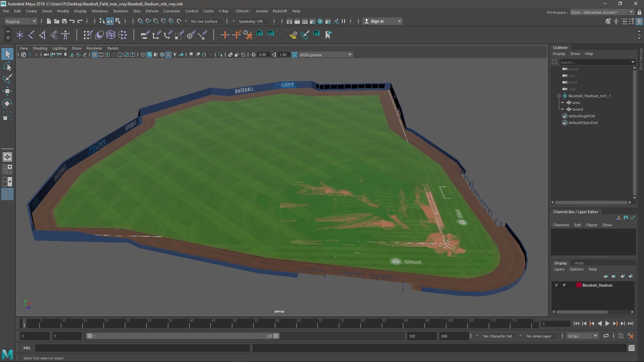Open the Deform menu
Image resolution: width=644 pixels, height=362 pixels.
pyautogui.click(x=152, y=11)
